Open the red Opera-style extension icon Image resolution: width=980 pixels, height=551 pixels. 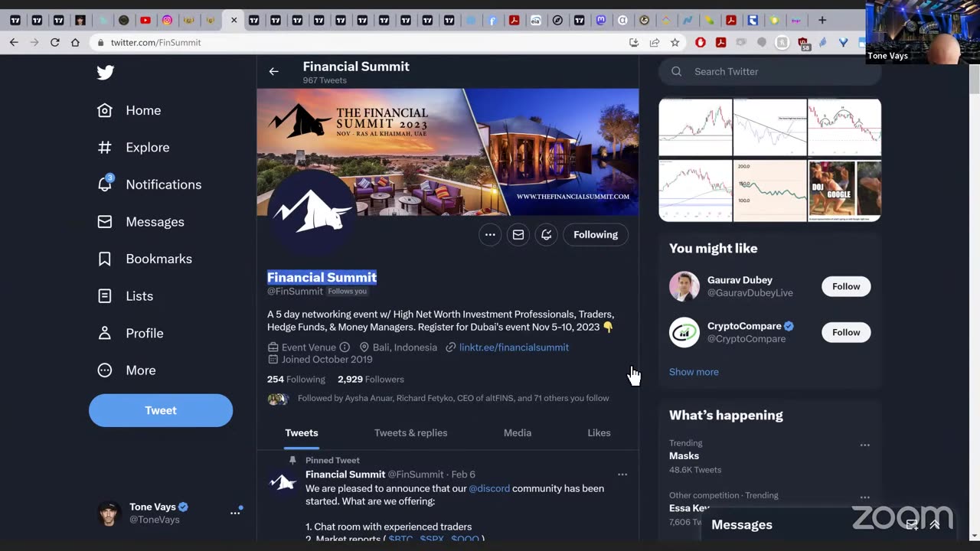[x=701, y=43]
